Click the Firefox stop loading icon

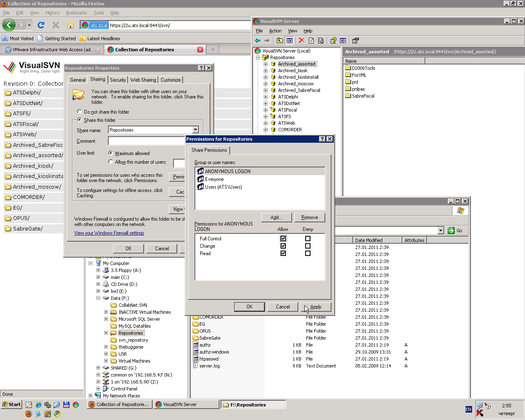tap(56, 25)
